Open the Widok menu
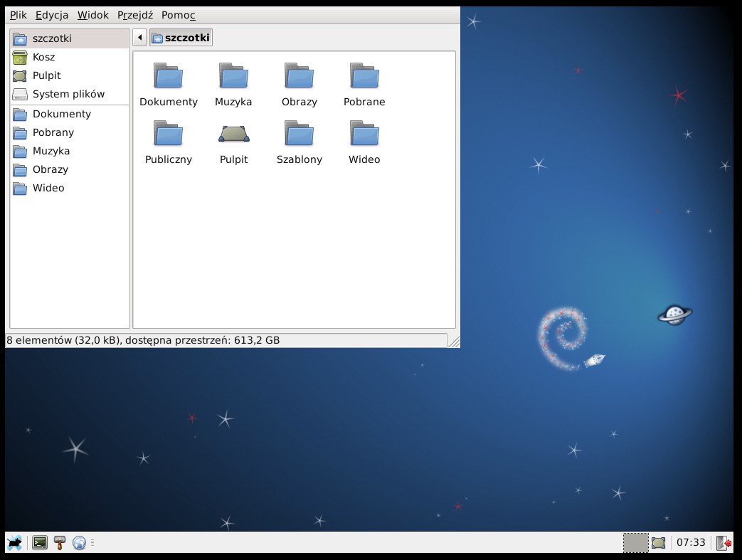Image resolution: width=742 pixels, height=560 pixels. point(93,15)
